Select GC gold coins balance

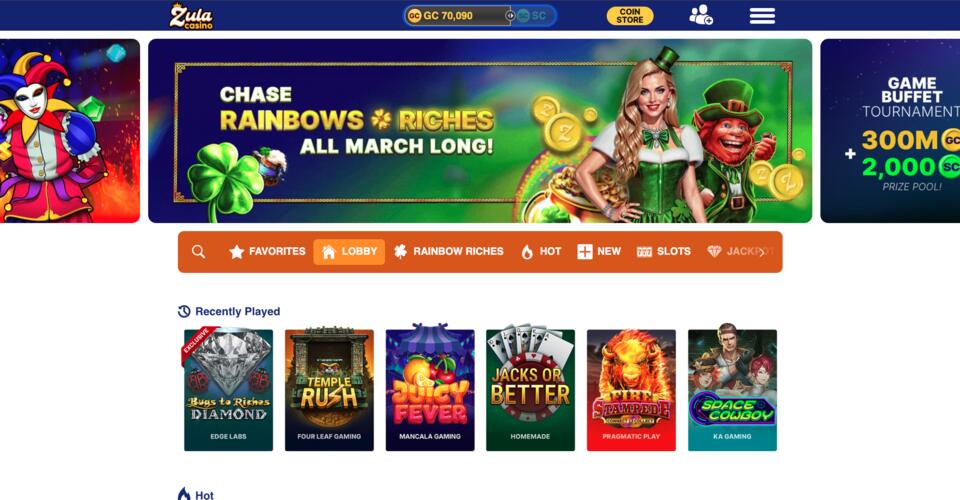tap(456, 16)
